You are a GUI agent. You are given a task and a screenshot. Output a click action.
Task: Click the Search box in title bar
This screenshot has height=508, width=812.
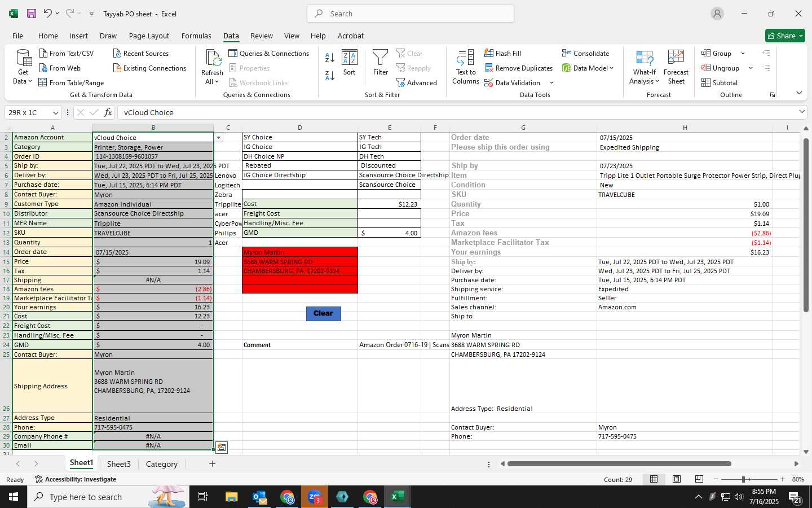[411, 14]
